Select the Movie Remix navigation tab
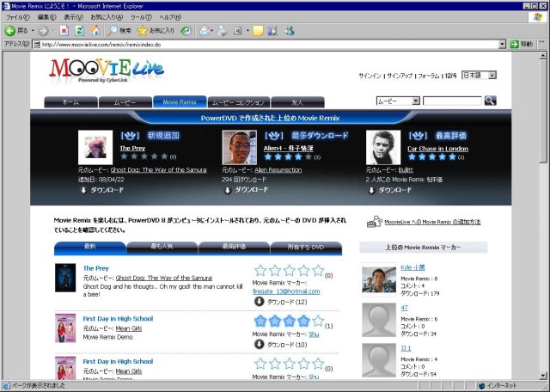The width and height of the screenshot is (550, 392). click(180, 101)
